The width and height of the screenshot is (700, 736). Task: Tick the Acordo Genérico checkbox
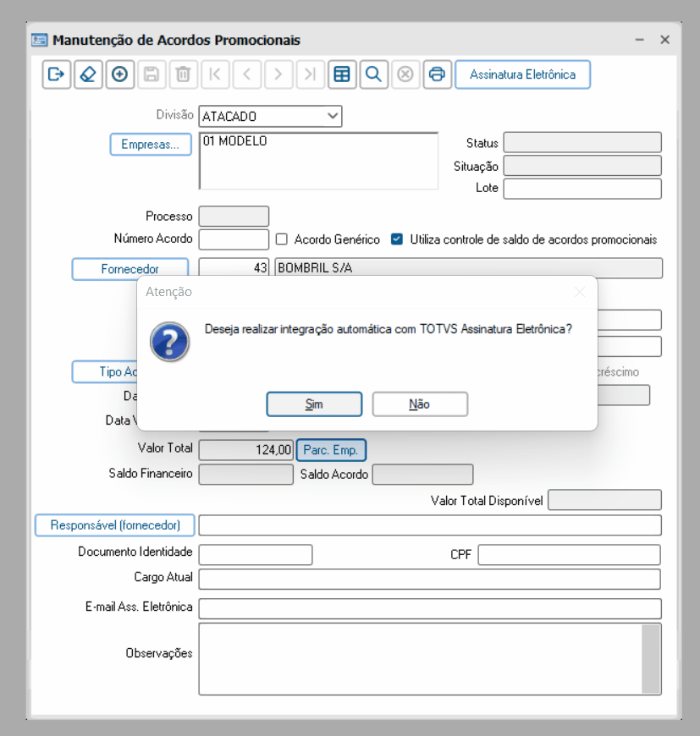click(x=282, y=239)
